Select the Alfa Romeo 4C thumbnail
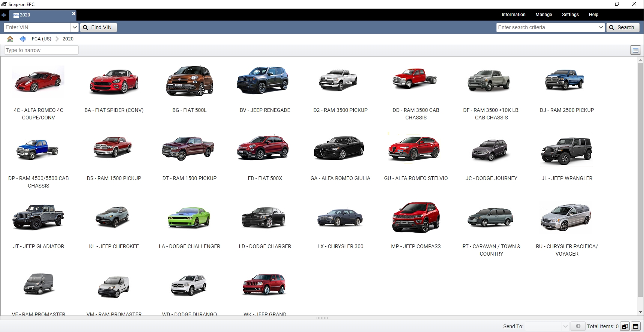This screenshot has height=332, width=644. click(x=38, y=82)
